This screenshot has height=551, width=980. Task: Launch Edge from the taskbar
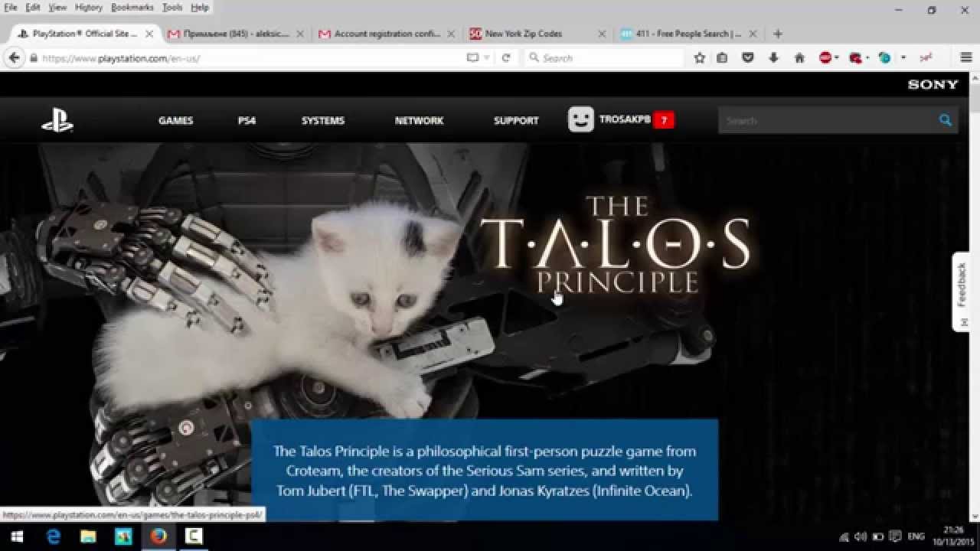pos(53,536)
